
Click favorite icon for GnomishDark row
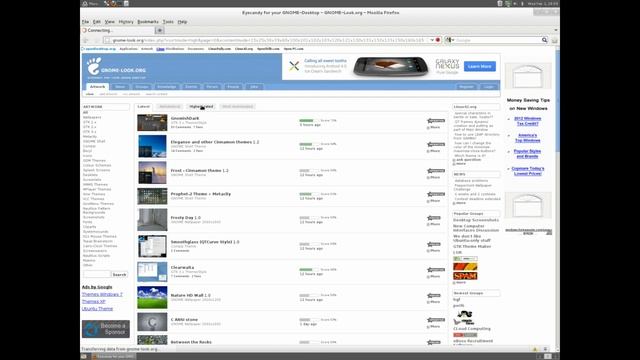point(436,121)
